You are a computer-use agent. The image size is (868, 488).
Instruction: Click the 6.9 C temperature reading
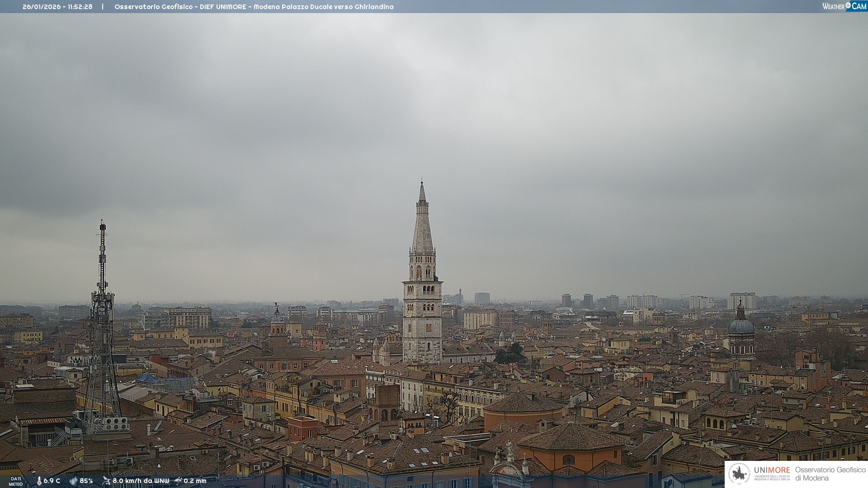coord(52,481)
